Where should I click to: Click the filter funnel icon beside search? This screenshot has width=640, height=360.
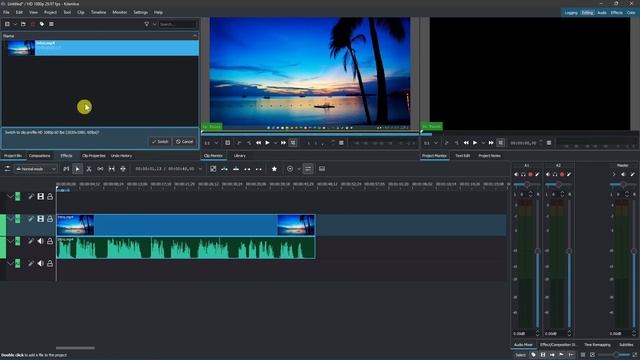click(147, 24)
